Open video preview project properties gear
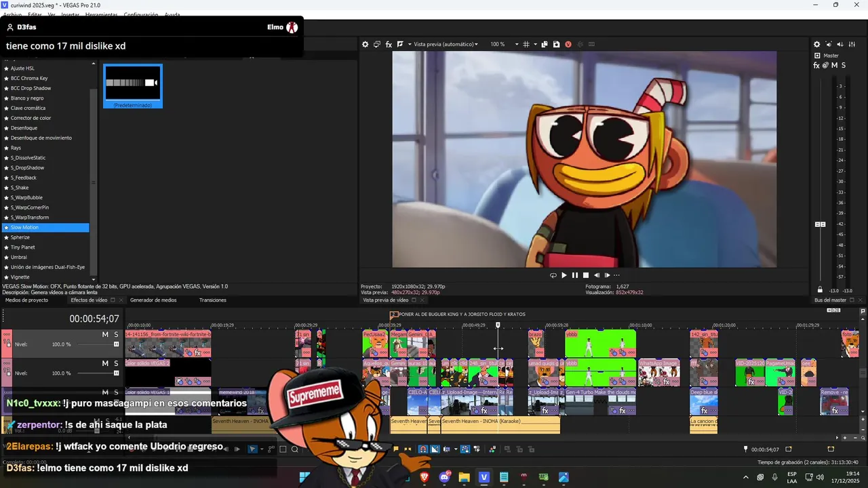Image resolution: width=868 pixels, height=488 pixels. 365,44
